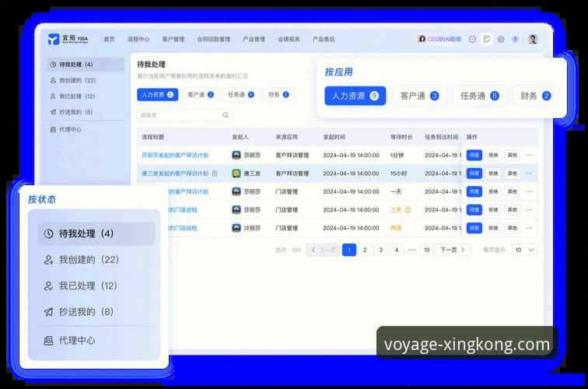Open the 客户管理 menu
The image size is (588, 389).
point(173,39)
